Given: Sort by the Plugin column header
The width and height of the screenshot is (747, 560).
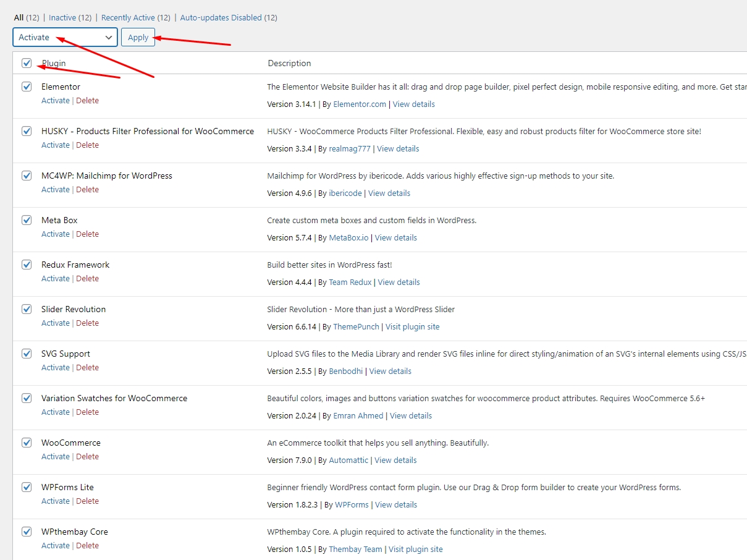Looking at the screenshot, I should coord(54,63).
